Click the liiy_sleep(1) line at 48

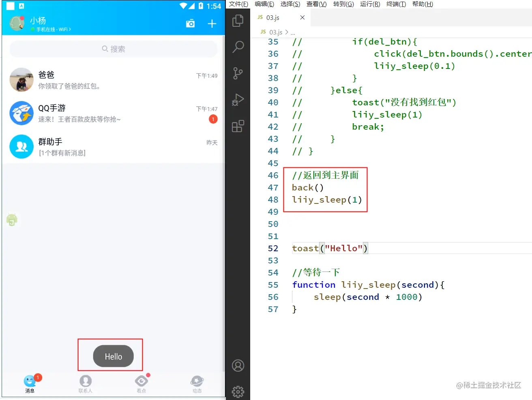point(327,200)
